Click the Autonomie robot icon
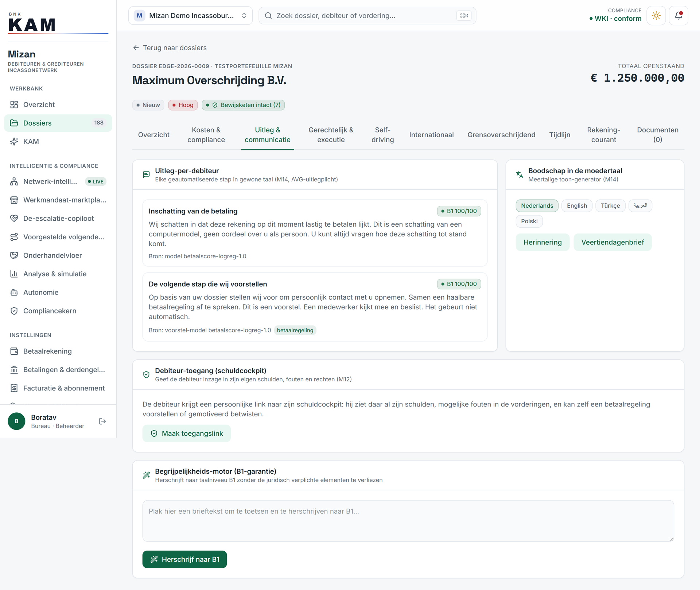This screenshot has width=700, height=590. click(14, 292)
